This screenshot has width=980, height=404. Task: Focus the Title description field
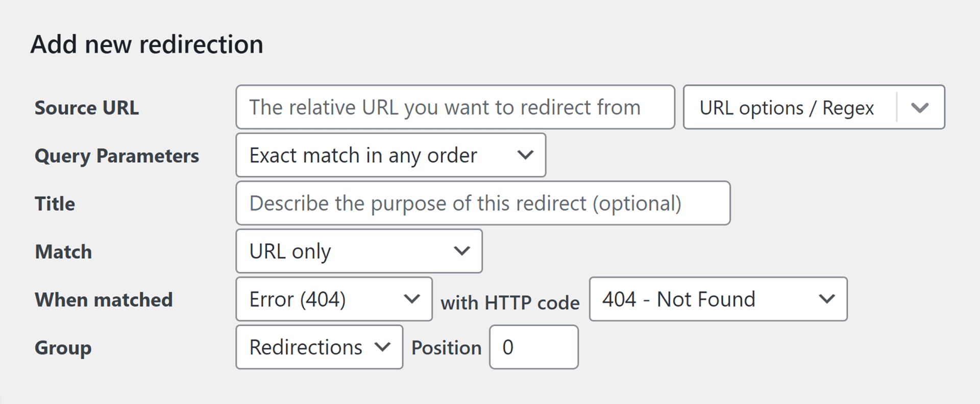point(482,203)
